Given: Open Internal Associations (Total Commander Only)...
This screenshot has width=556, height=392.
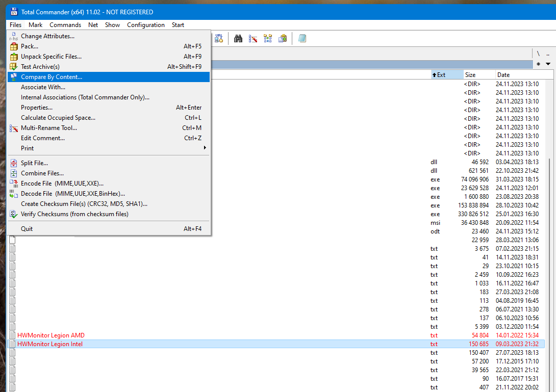Looking at the screenshot, I should coord(109,97).
